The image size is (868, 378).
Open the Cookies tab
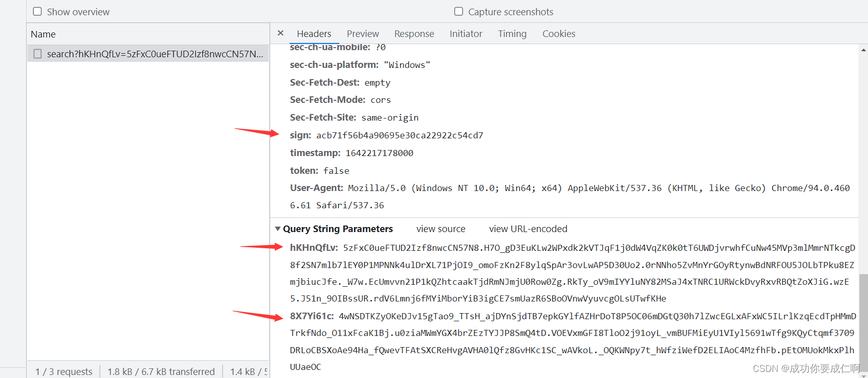click(x=559, y=33)
